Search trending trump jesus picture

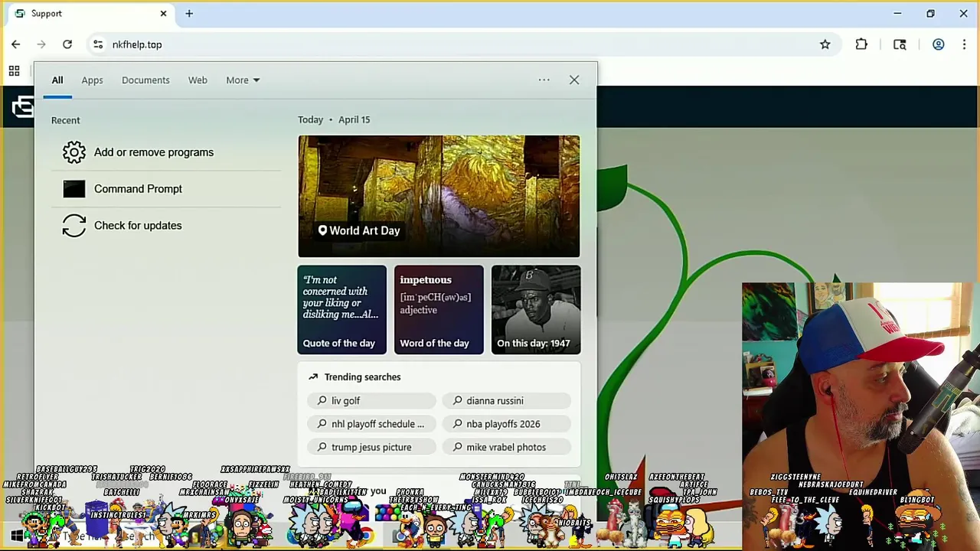pos(371,447)
